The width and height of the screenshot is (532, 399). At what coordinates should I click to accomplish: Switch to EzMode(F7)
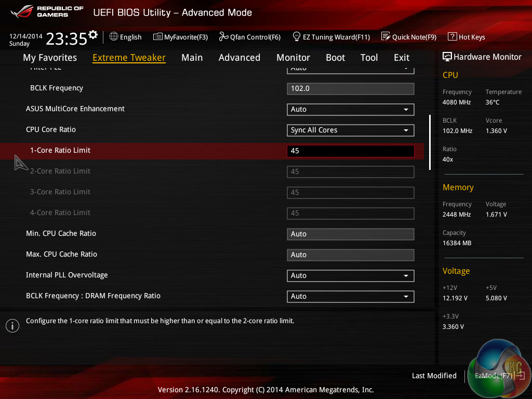(494, 376)
